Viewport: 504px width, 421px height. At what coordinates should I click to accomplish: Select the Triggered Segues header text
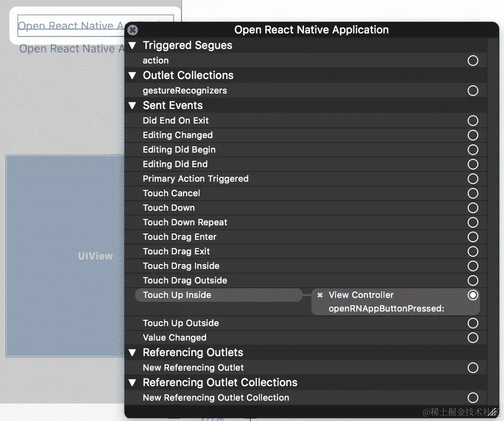[187, 46]
